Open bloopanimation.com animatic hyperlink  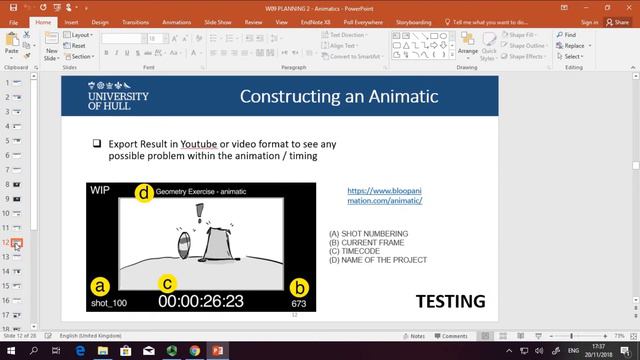[384, 196]
